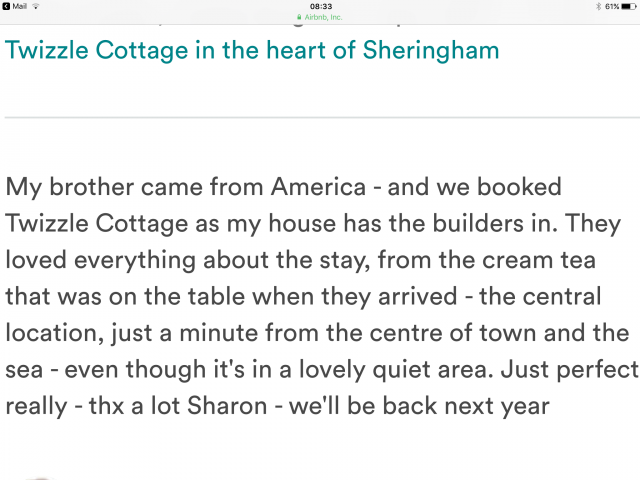Tap the back-to-Mail arrow icon
Screen dimensions: 640x480
pos(7,6)
